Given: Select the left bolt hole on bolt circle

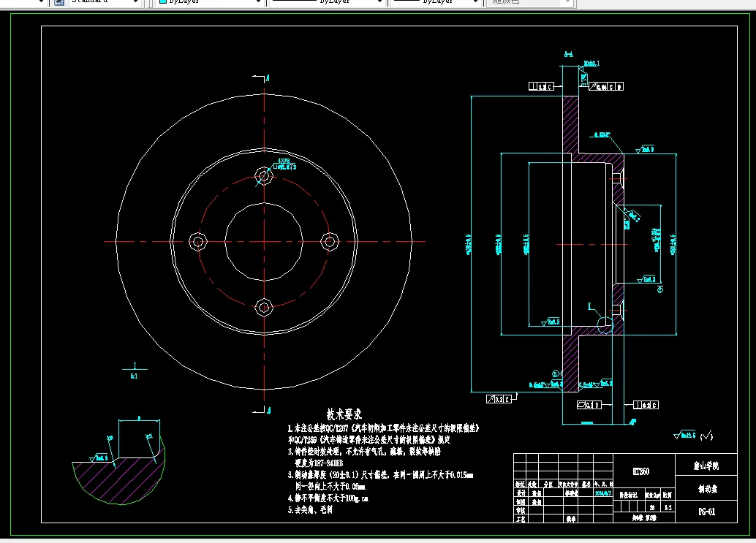Looking at the screenshot, I should point(197,241).
